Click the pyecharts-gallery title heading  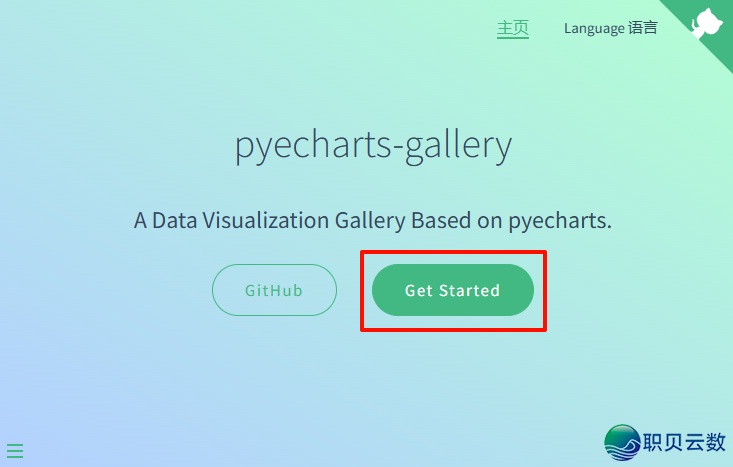coord(373,146)
